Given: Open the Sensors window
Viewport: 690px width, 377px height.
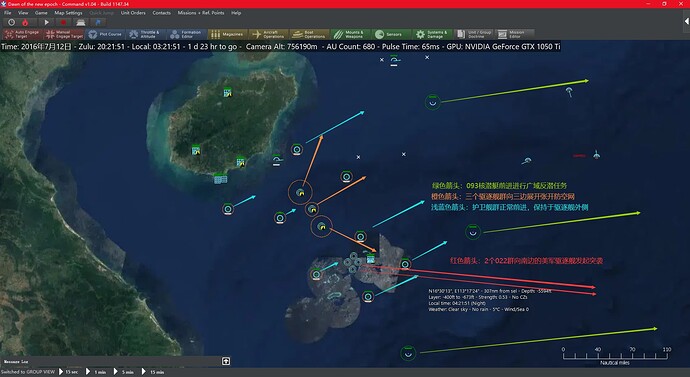Looking at the screenshot, I should [392, 34].
